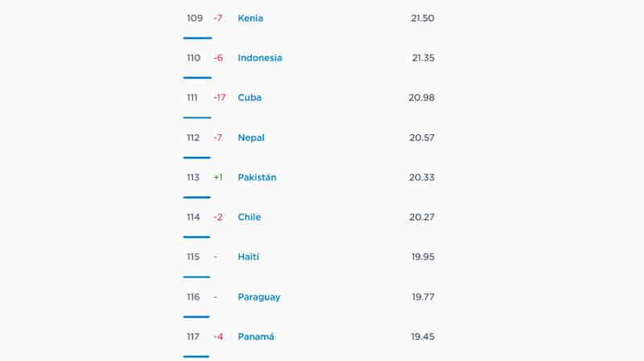Click the -4 change for Panamá
Viewport: 644px width, 361px height.
(218, 336)
